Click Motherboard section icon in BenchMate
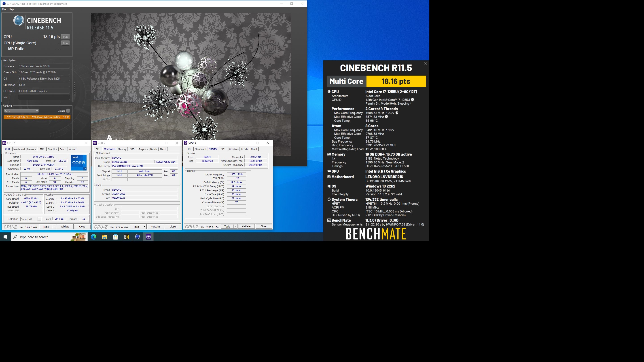The image size is (644, 362). [x=329, y=177]
